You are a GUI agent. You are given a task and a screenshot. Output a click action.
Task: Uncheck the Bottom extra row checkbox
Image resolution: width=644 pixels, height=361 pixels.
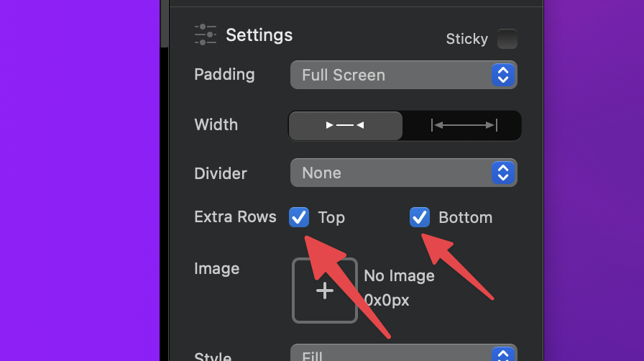point(420,217)
